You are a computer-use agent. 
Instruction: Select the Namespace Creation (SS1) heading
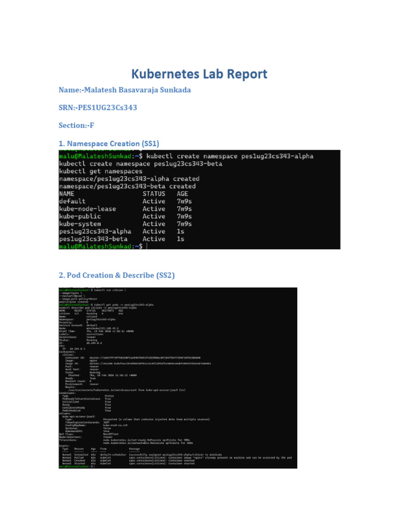click(x=109, y=143)
